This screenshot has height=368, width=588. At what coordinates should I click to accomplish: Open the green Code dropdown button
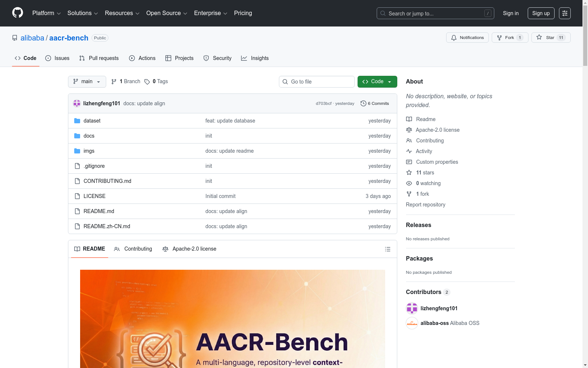(377, 82)
